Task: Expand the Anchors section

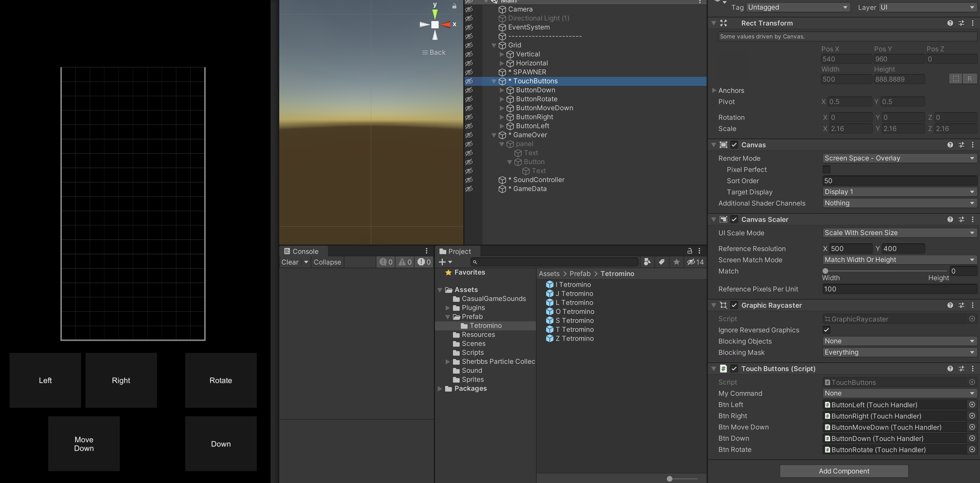Action: point(714,91)
